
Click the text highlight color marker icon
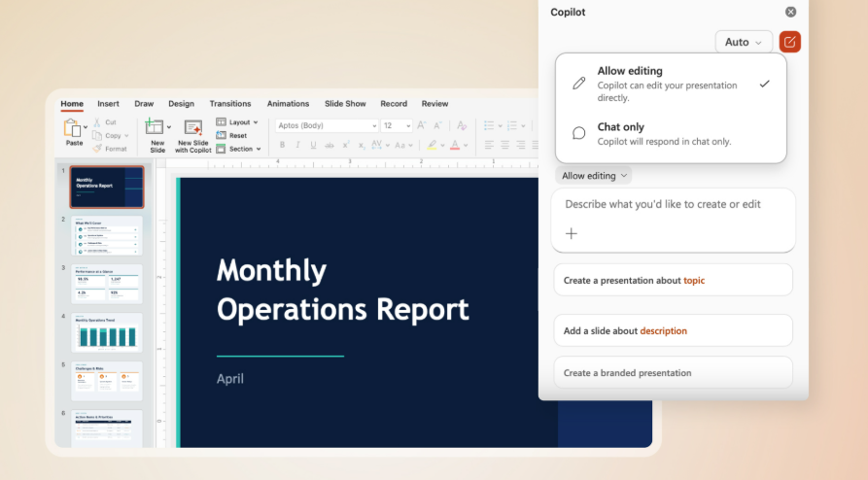coord(432,145)
